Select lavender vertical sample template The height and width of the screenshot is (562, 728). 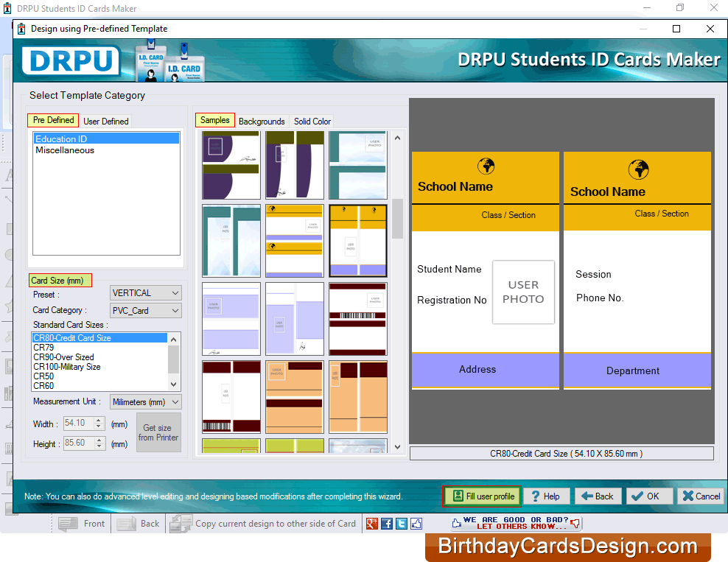(x=295, y=319)
